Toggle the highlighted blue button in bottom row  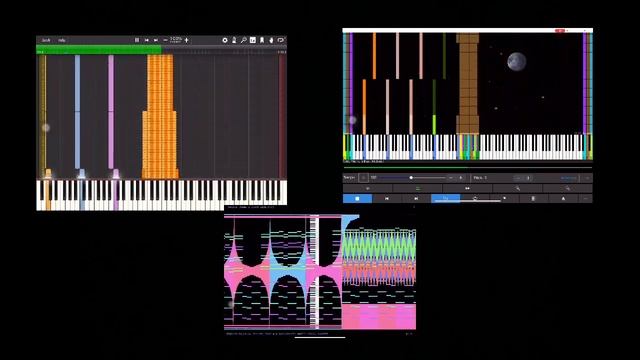[446, 198]
